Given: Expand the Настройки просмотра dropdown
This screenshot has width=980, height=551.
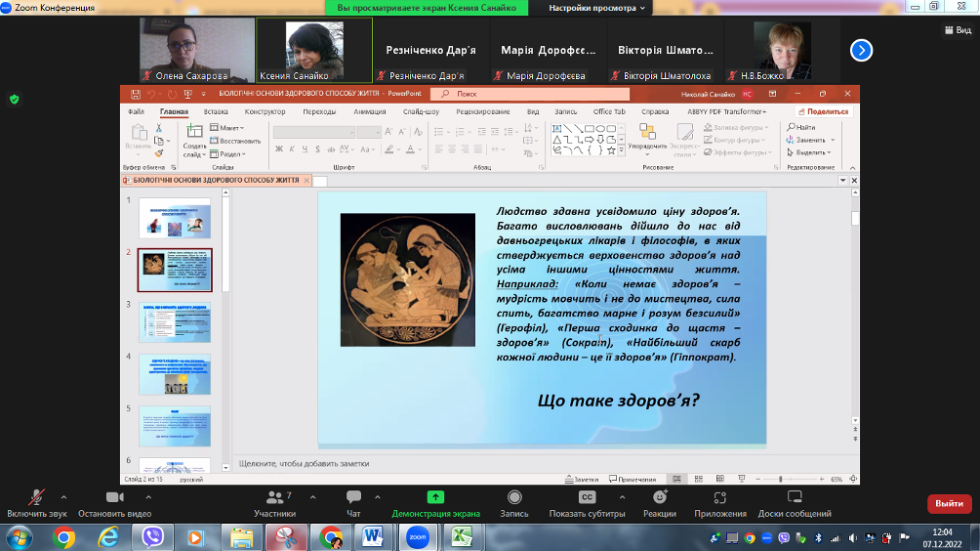Looking at the screenshot, I should point(597,8).
